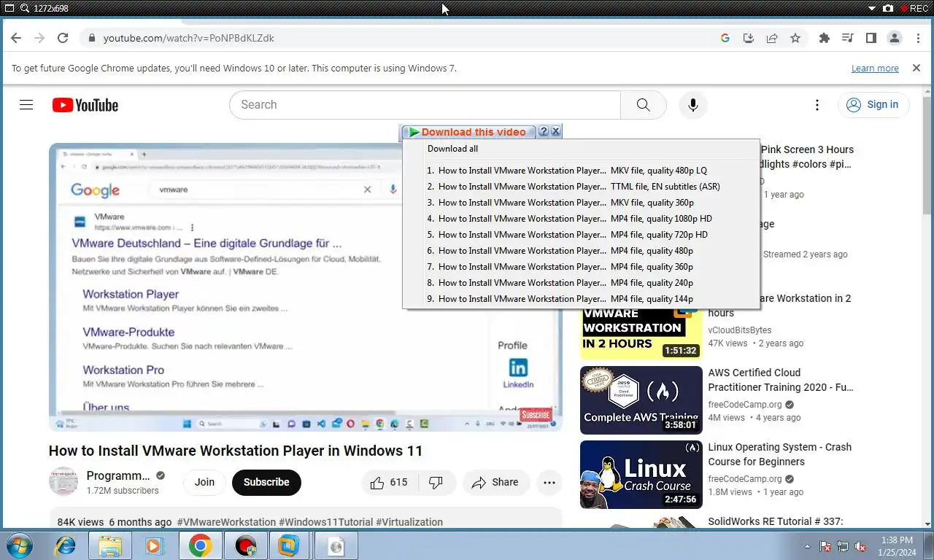Open Windows Explorer from the taskbar
The height and width of the screenshot is (560, 934).
pyautogui.click(x=110, y=545)
